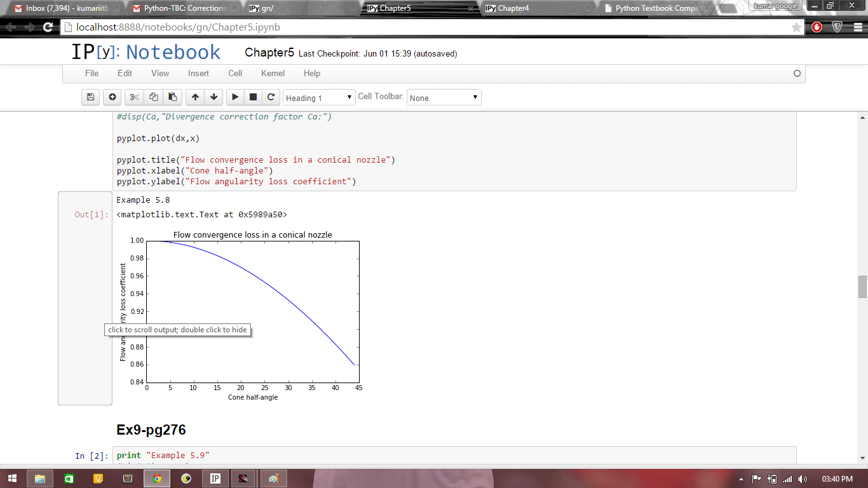The width and height of the screenshot is (868, 488).
Task: Bookmark page with the star icon
Action: point(796,27)
